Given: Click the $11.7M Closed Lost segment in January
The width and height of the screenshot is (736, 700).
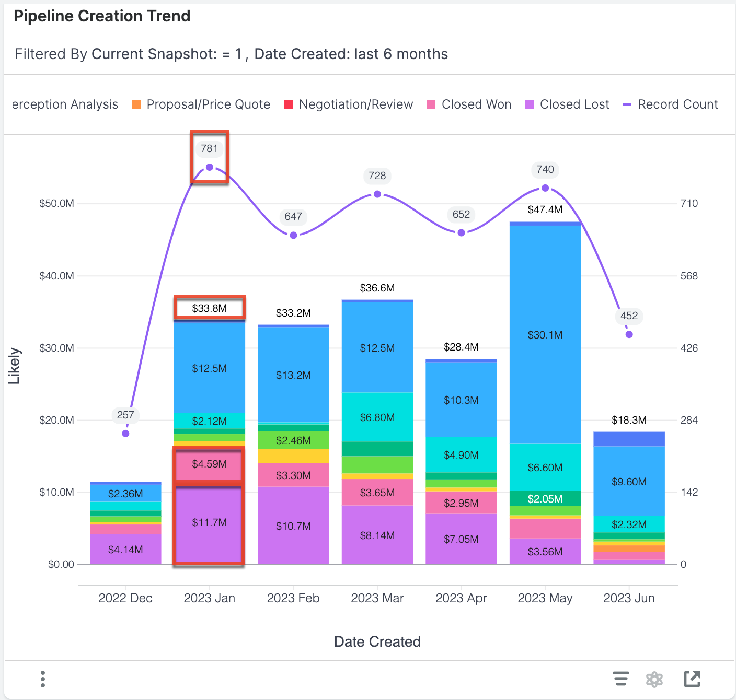Looking at the screenshot, I should [x=209, y=522].
